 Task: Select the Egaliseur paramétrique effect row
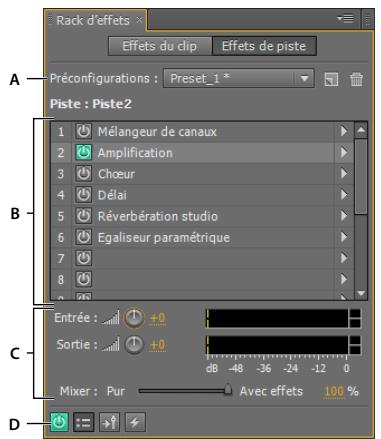[202, 237]
